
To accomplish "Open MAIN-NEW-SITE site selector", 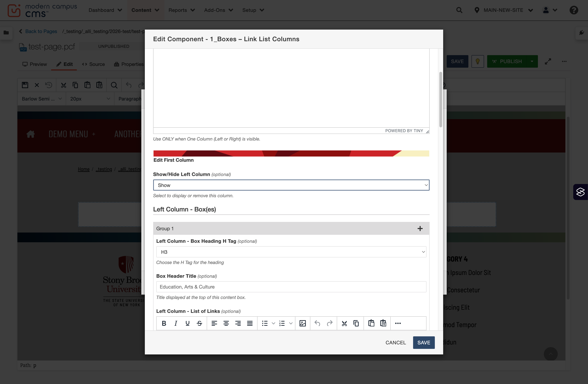I will (504, 10).
